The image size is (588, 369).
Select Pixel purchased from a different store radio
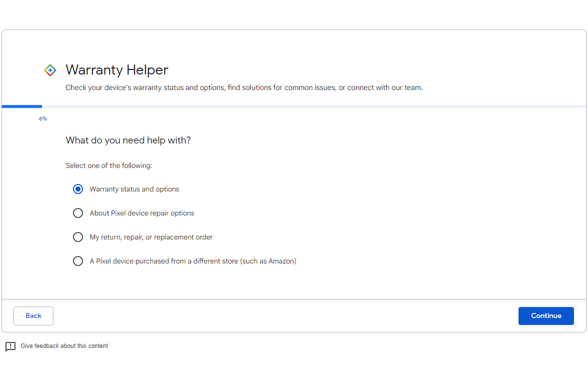[78, 261]
